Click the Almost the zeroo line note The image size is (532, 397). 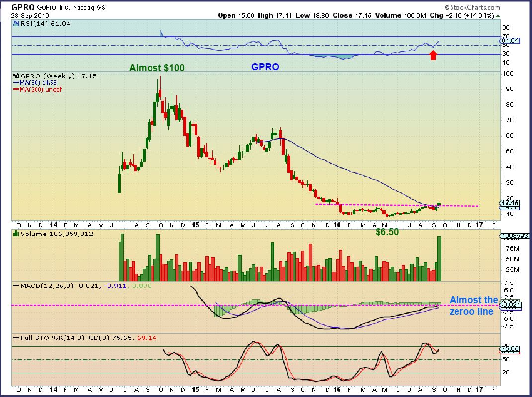point(474,306)
